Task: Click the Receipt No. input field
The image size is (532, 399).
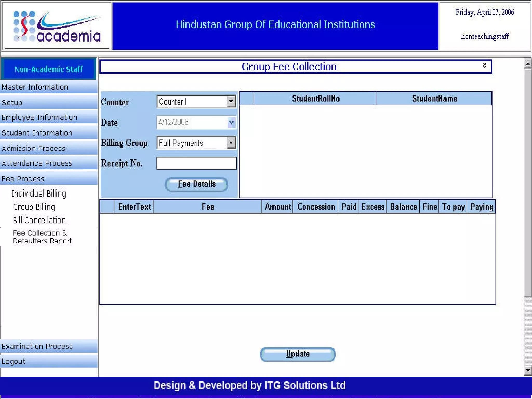Action: pos(196,163)
